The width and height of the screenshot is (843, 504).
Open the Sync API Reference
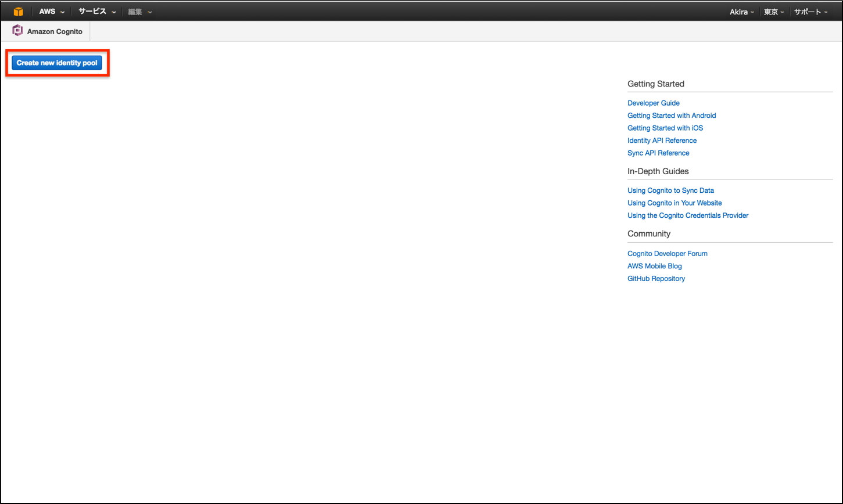pos(658,153)
